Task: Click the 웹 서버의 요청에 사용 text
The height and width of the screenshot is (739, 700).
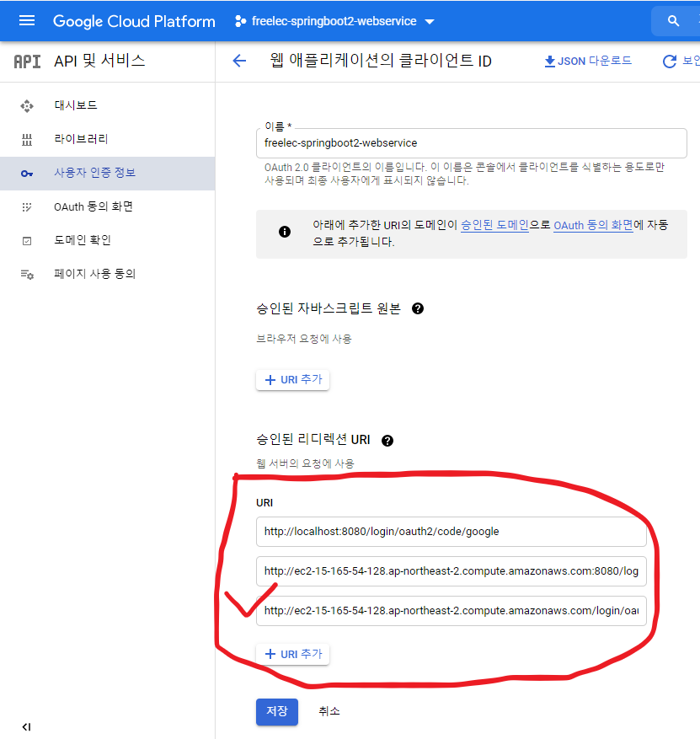Action: (305, 463)
